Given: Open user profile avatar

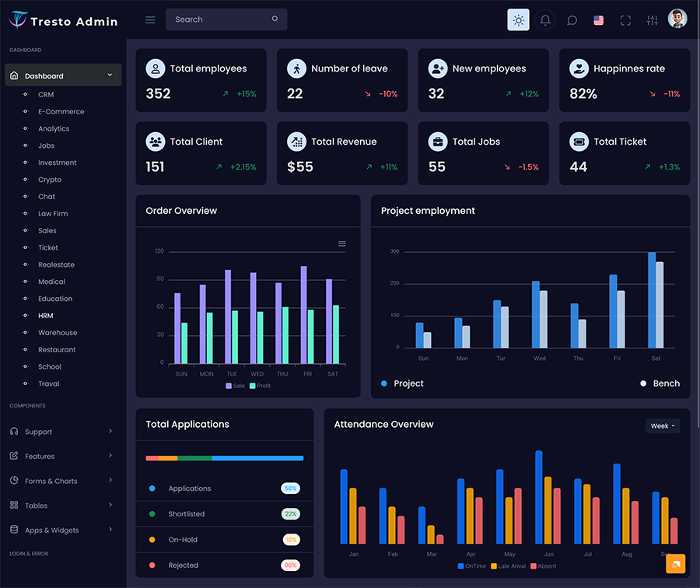Looking at the screenshot, I should tap(677, 19).
